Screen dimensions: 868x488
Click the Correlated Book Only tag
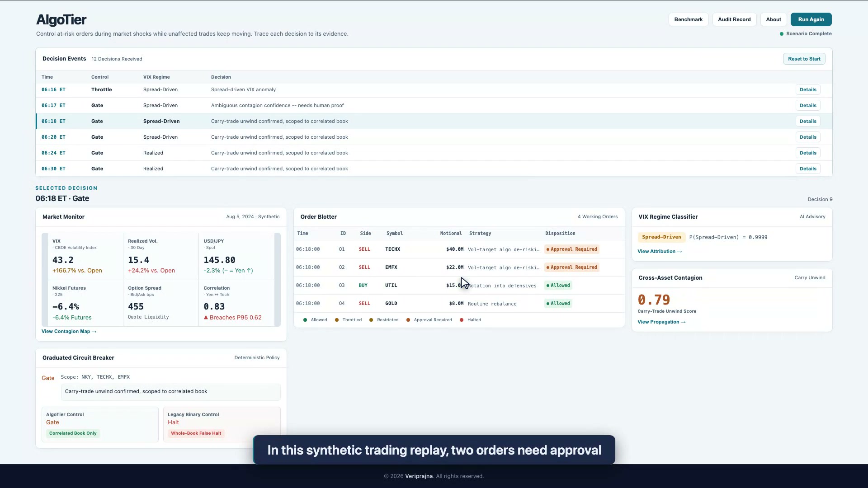[x=73, y=433]
